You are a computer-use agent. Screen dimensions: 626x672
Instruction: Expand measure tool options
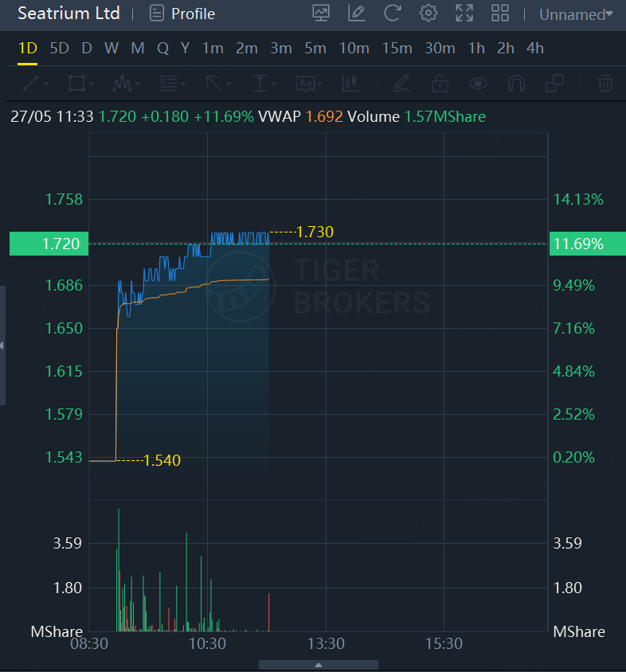[x=275, y=84]
